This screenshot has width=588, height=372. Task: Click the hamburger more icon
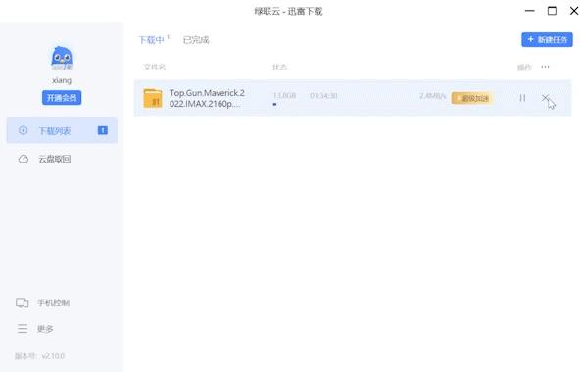pyautogui.click(x=23, y=329)
